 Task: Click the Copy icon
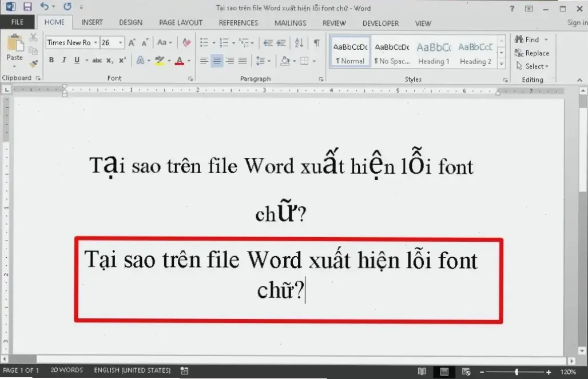(x=33, y=51)
